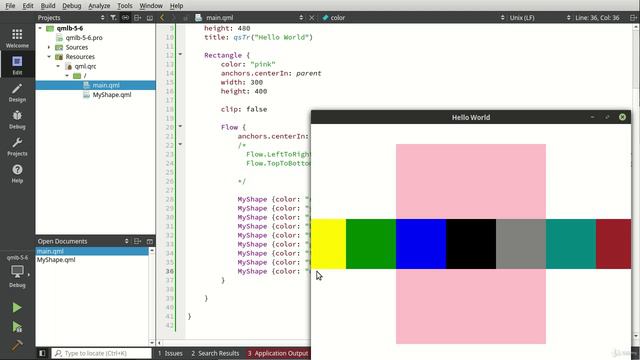Toggle the left sidebar visibility

click(x=42, y=353)
